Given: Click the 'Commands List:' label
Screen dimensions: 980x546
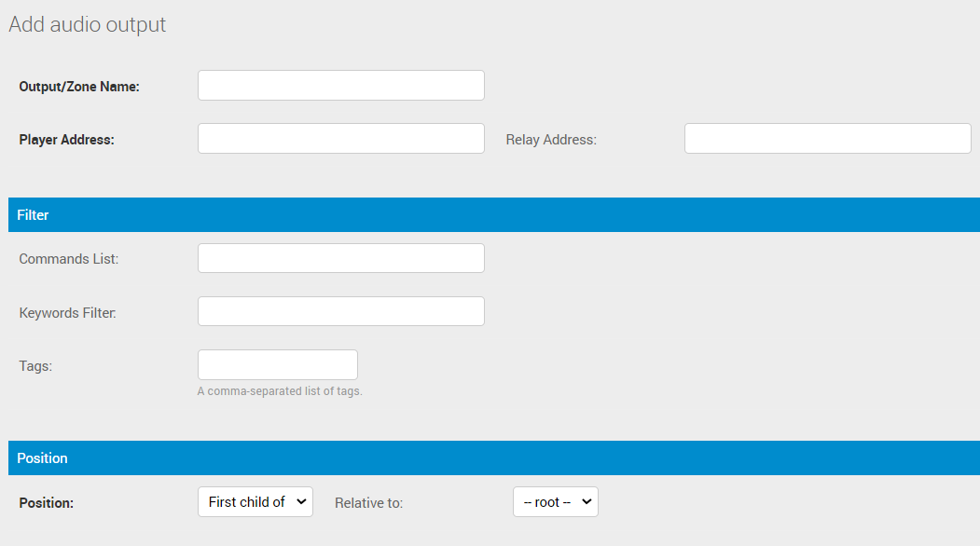Looking at the screenshot, I should click(x=69, y=259).
